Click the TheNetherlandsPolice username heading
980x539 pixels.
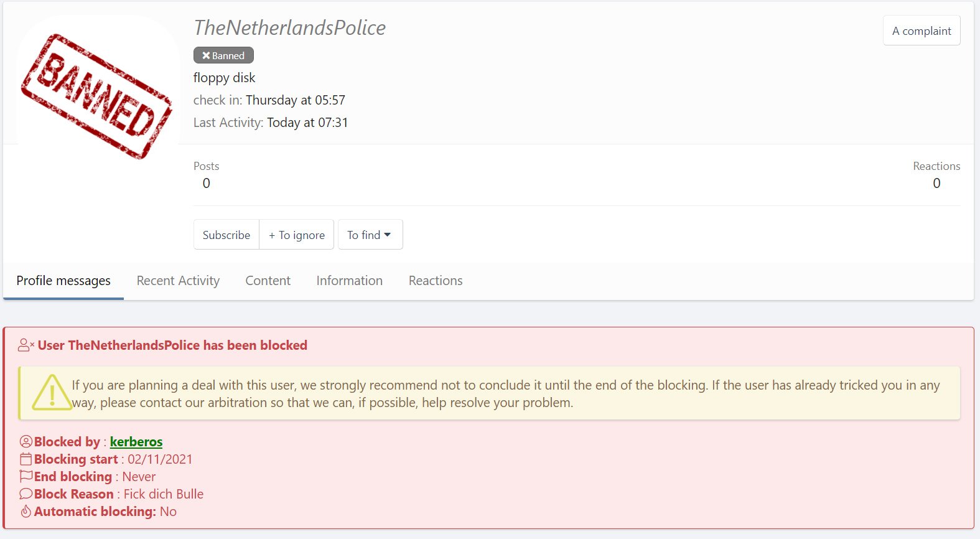(x=289, y=27)
